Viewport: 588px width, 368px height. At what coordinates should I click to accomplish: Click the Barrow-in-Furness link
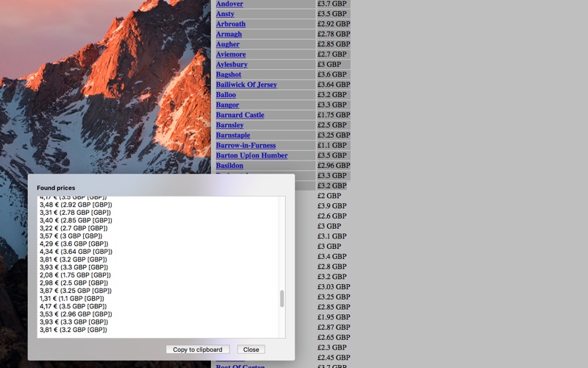click(x=245, y=145)
